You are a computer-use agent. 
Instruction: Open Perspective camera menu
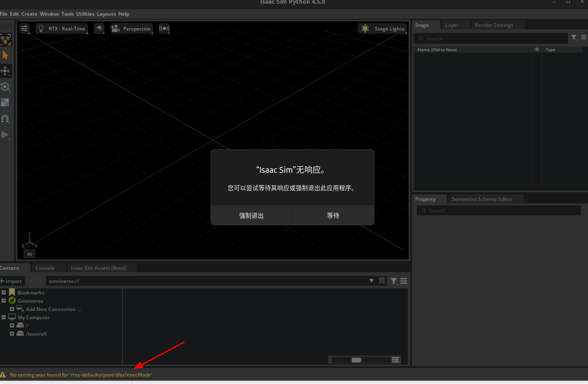coord(132,28)
